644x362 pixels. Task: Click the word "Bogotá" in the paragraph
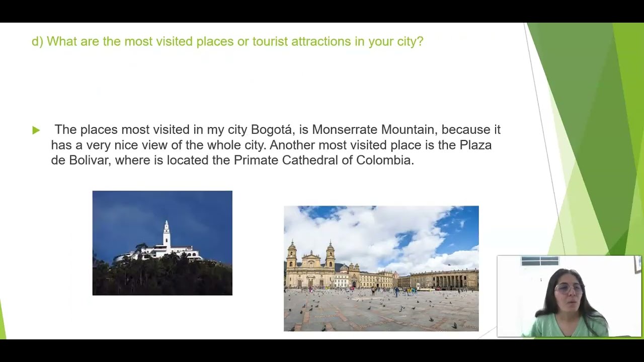271,130
